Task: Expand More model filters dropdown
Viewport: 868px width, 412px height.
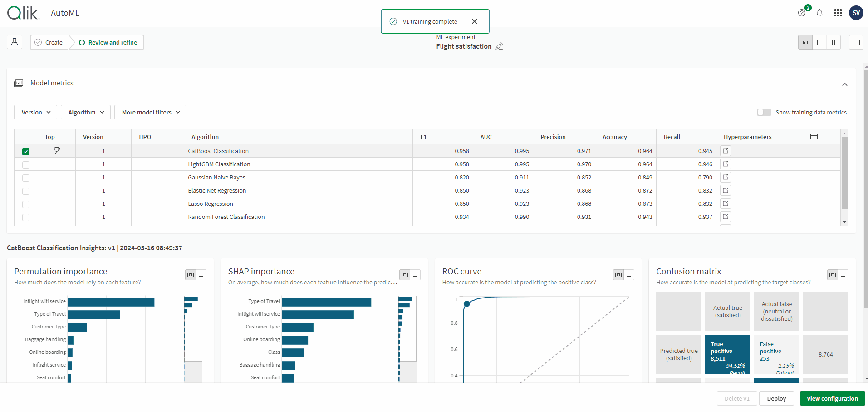Action: click(x=150, y=112)
